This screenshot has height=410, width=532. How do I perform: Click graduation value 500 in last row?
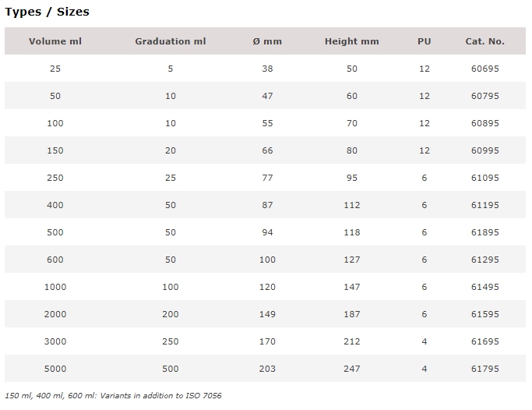pos(171,369)
